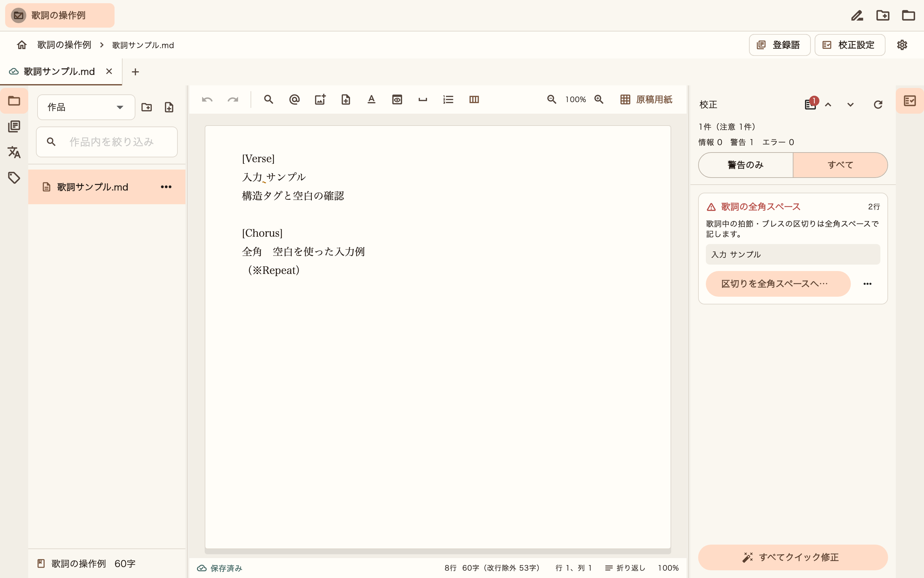
Task: Open the translation sidebar icon
Action: point(14,152)
